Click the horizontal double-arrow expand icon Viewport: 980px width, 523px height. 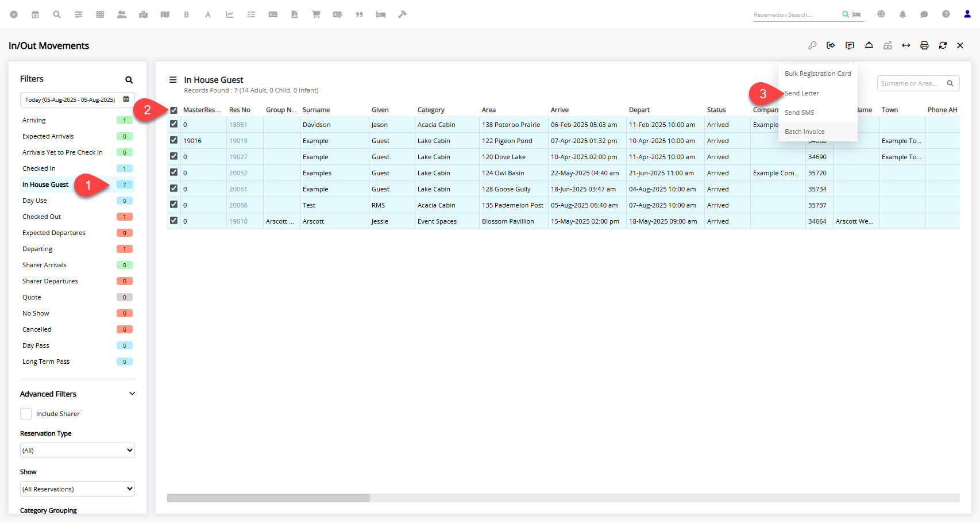coord(906,45)
